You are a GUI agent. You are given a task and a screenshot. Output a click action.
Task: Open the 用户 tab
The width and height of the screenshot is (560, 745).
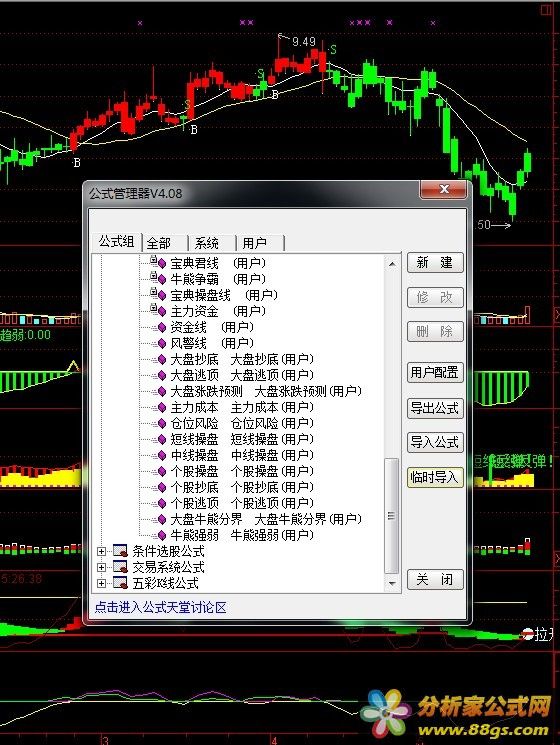pyautogui.click(x=260, y=243)
